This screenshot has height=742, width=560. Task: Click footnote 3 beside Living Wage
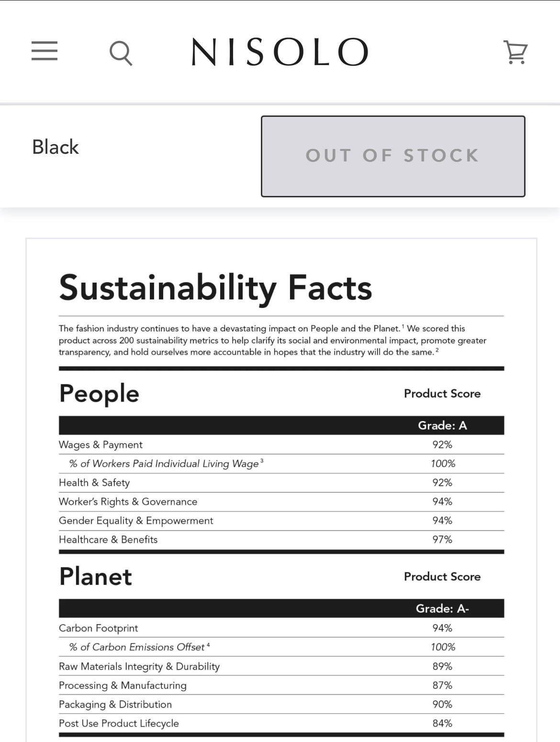[x=262, y=461]
